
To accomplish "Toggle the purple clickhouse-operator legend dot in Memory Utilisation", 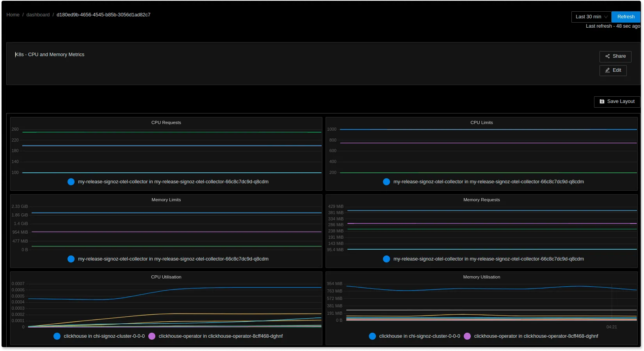I will click(467, 336).
